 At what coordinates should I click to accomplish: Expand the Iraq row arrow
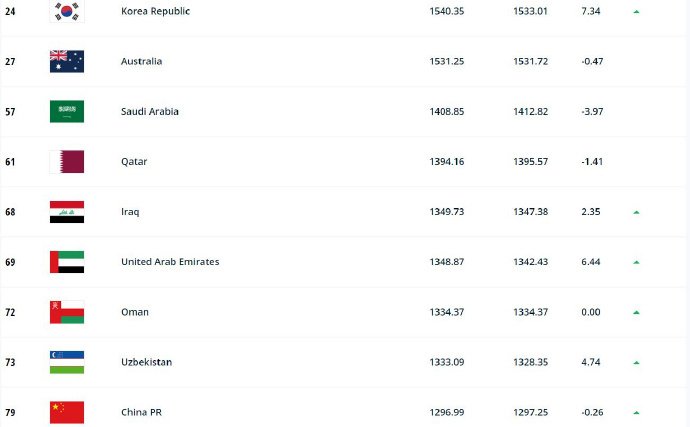(636, 212)
